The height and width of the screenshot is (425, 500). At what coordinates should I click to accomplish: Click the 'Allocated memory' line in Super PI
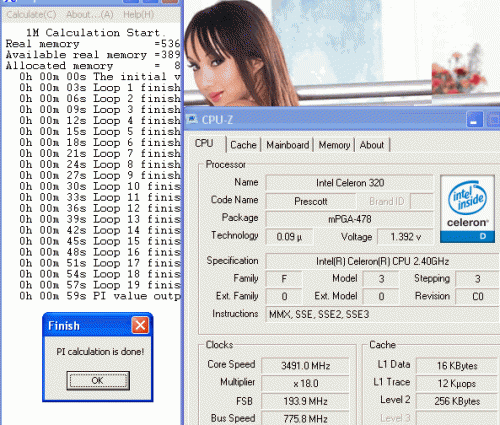click(x=93, y=66)
